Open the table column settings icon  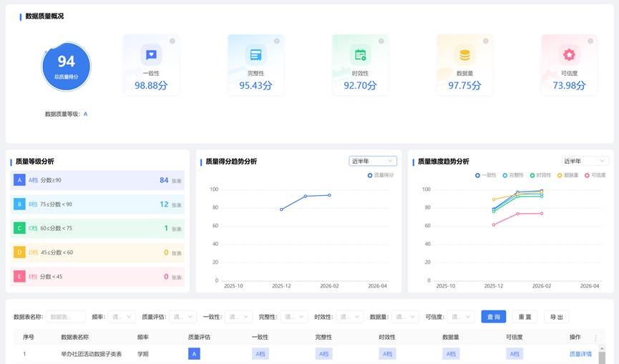coord(595,338)
